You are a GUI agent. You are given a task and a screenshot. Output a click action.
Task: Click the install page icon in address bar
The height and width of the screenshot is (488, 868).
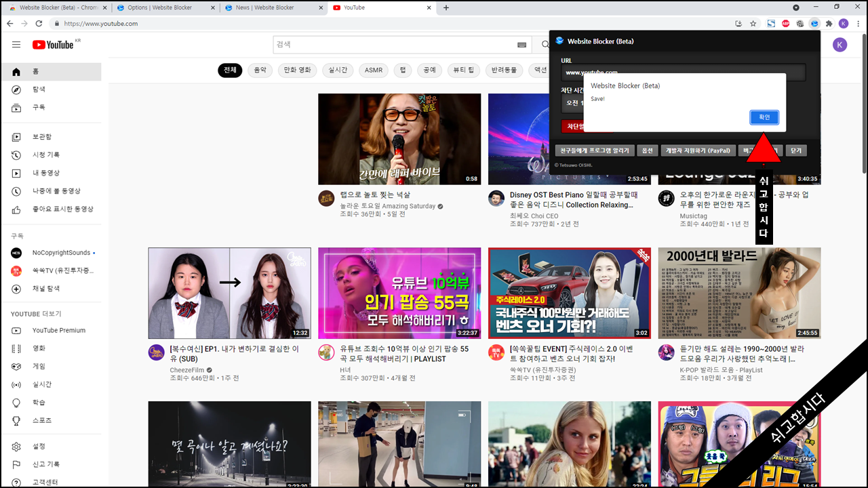click(x=738, y=24)
